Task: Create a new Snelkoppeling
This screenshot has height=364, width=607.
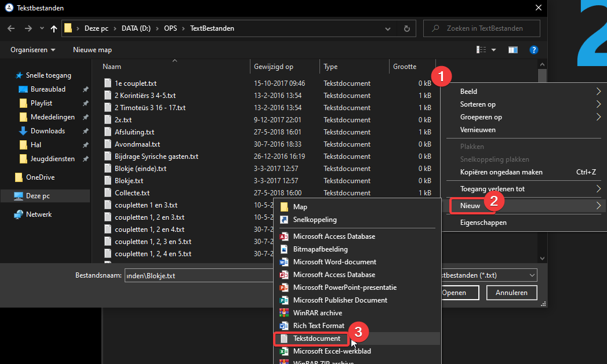Action: (x=357, y=220)
